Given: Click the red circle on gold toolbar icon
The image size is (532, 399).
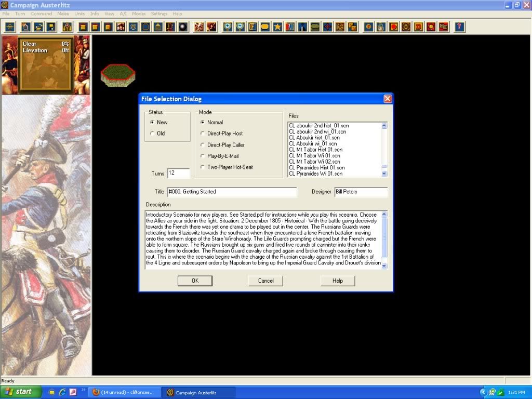Looking at the screenshot, I should (393, 27).
